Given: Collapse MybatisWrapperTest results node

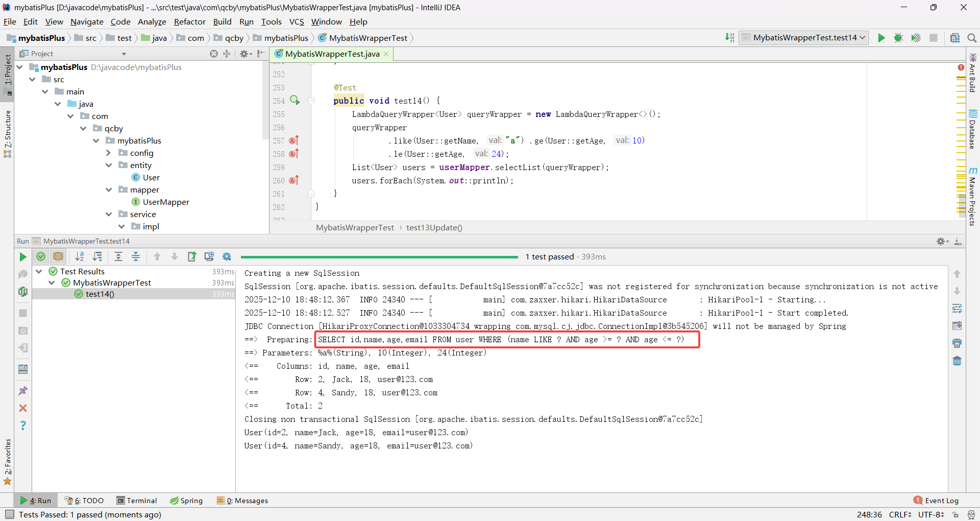Looking at the screenshot, I should coord(52,282).
